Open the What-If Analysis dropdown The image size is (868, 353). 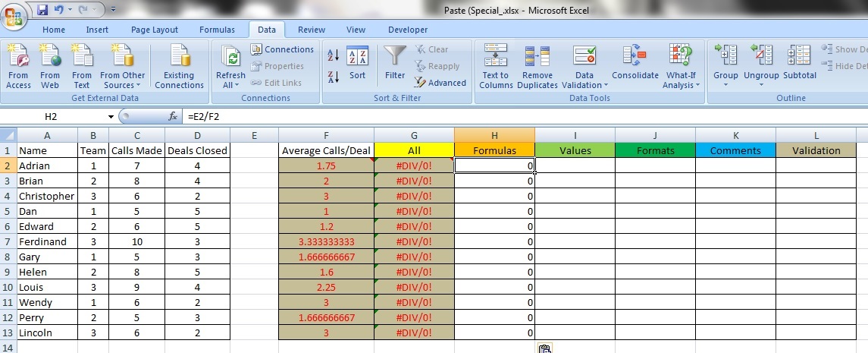coord(680,85)
